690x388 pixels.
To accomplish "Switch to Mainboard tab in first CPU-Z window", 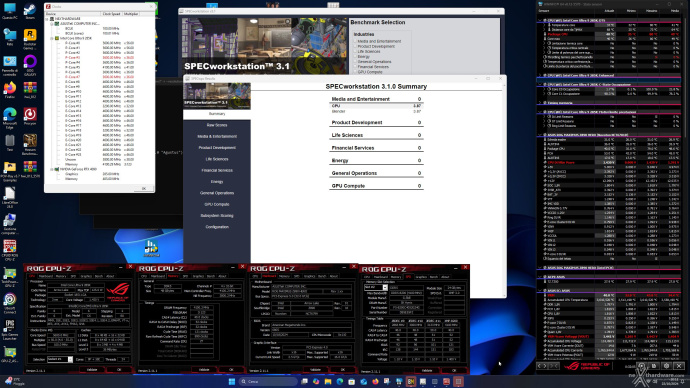I will 46,276.
